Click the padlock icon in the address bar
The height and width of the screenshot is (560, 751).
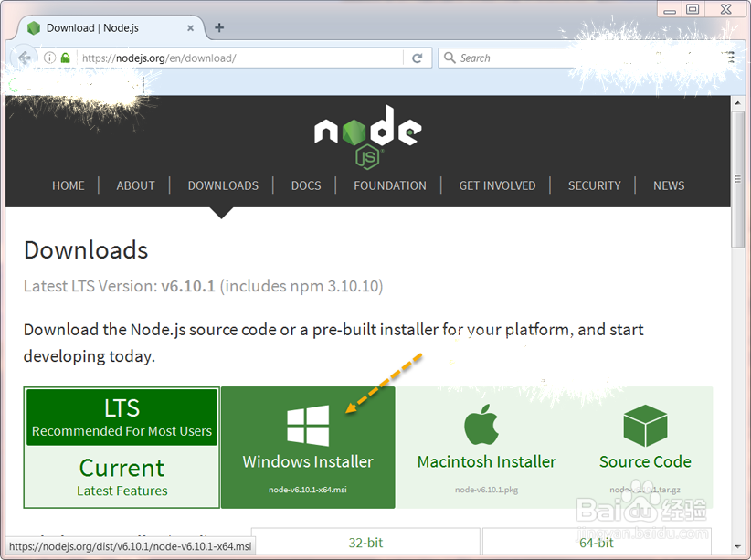(x=65, y=58)
